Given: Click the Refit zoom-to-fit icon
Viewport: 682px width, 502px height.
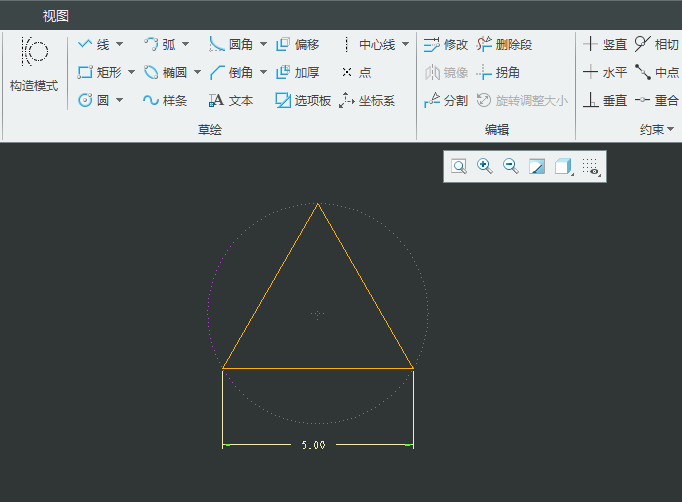Looking at the screenshot, I should (x=459, y=166).
